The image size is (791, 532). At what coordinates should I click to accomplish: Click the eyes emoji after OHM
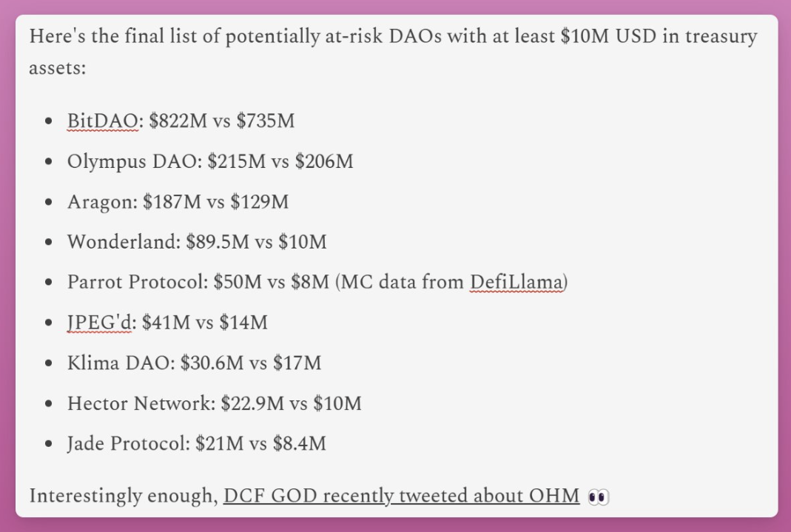(x=598, y=496)
